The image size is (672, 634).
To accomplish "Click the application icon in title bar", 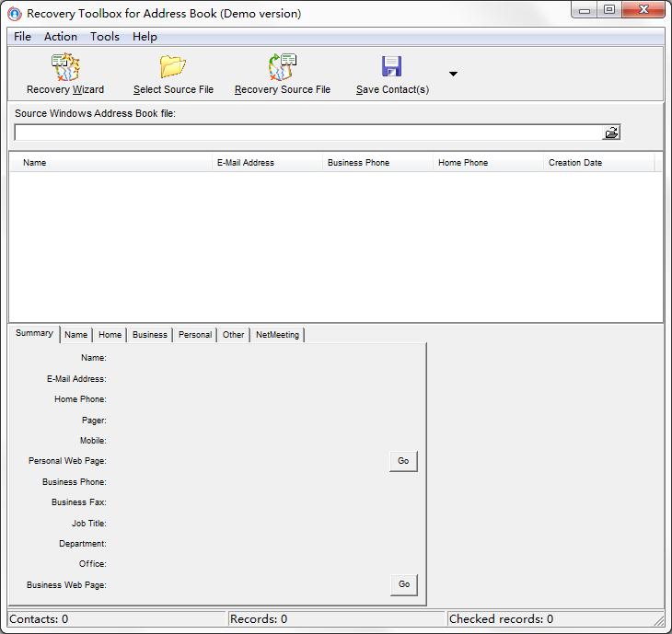I will point(15,14).
